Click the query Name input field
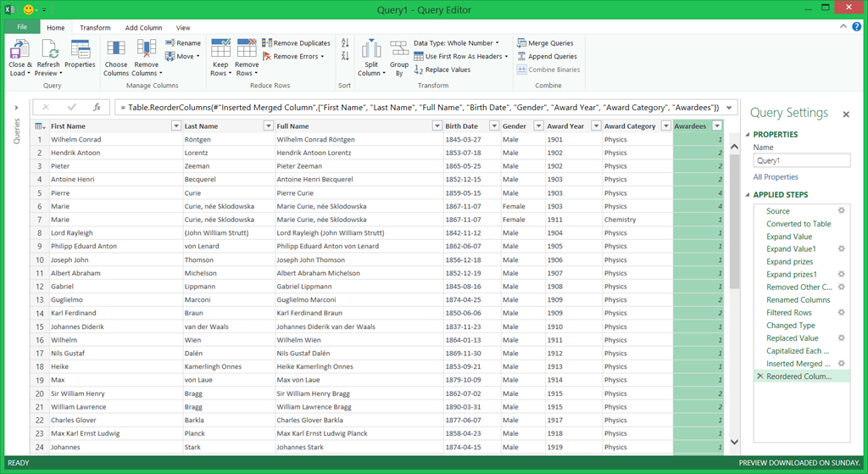The height and width of the screenshot is (474, 868). point(801,160)
